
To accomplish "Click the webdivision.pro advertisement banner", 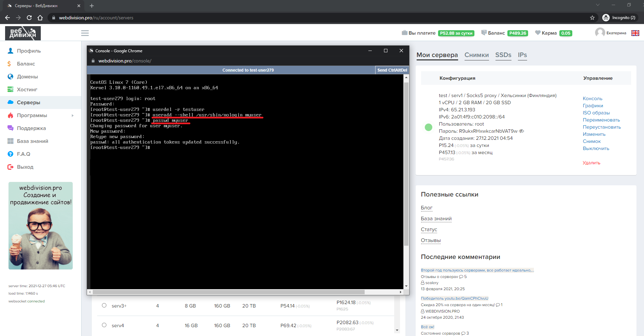I will (x=40, y=226).
